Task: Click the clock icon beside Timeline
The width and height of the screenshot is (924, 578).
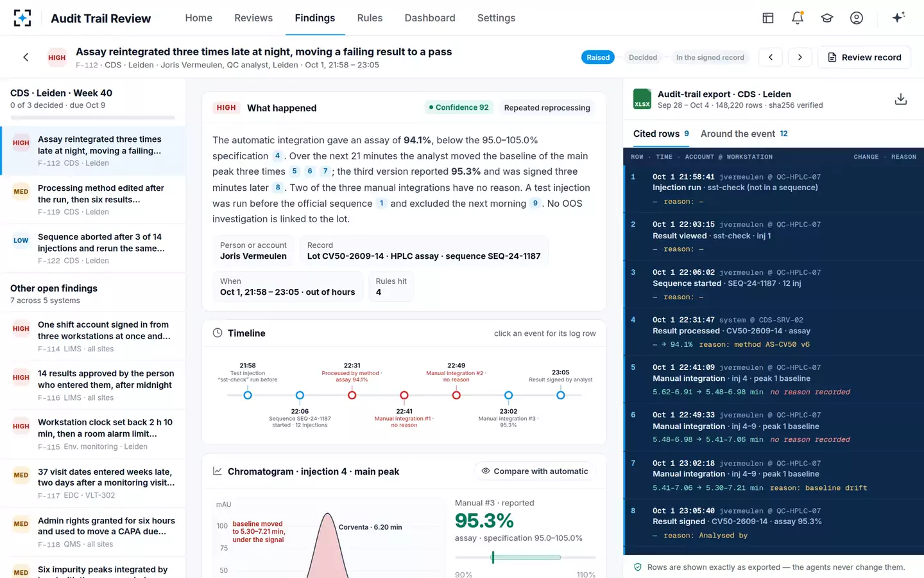Action: pyautogui.click(x=218, y=333)
